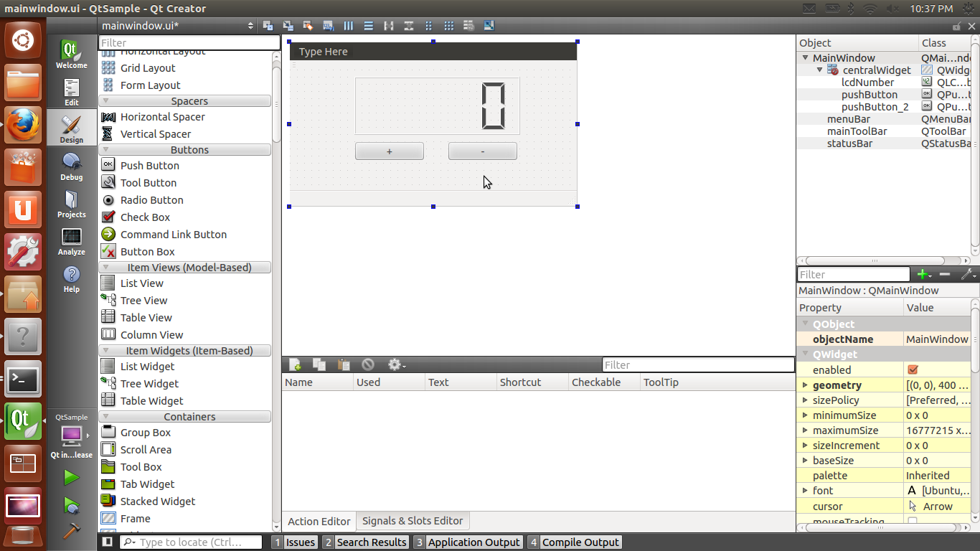980x551 pixels.
Task: Click the New Action icon in Action Editor
Action: 295,364
